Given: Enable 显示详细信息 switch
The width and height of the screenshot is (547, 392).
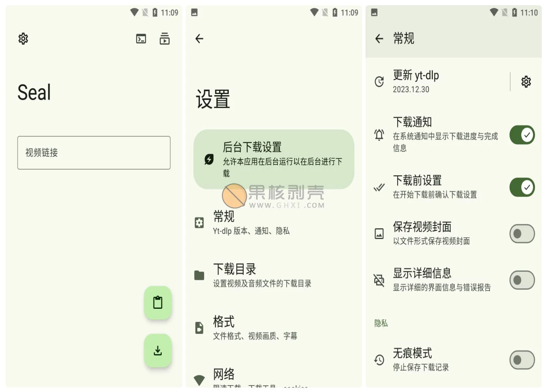Looking at the screenshot, I should click(x=522, y=280).
